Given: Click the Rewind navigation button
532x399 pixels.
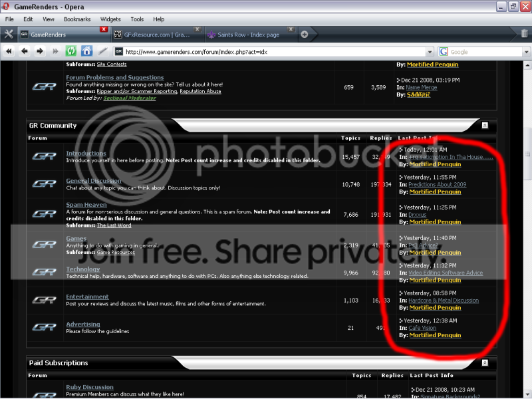Looking at the screenshot, I should (x=9, y=51).
